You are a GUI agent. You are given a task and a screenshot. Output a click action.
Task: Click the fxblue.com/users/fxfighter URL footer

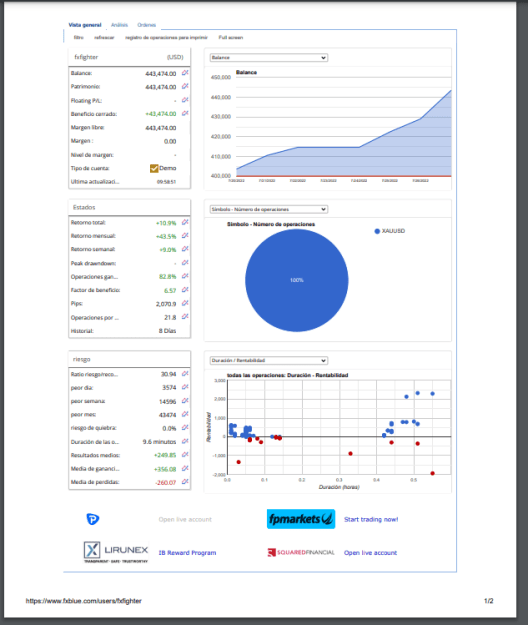click(x=84, y=601)
